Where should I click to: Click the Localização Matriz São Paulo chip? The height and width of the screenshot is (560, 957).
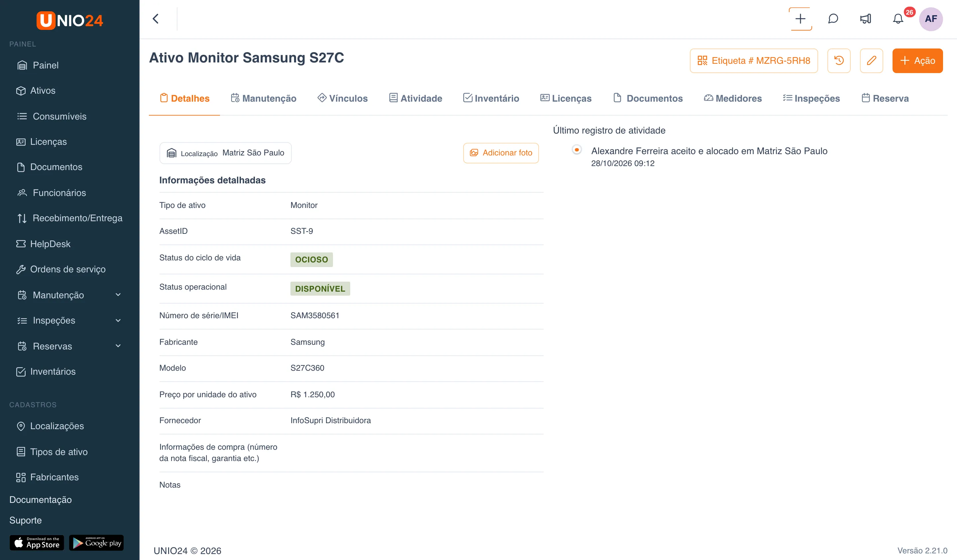click(226, 153)
